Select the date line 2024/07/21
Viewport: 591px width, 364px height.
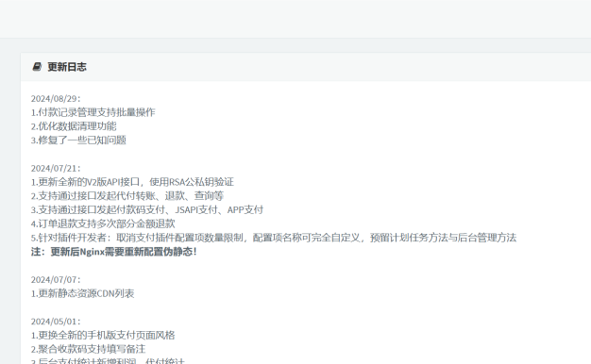[x=56, y=168]
